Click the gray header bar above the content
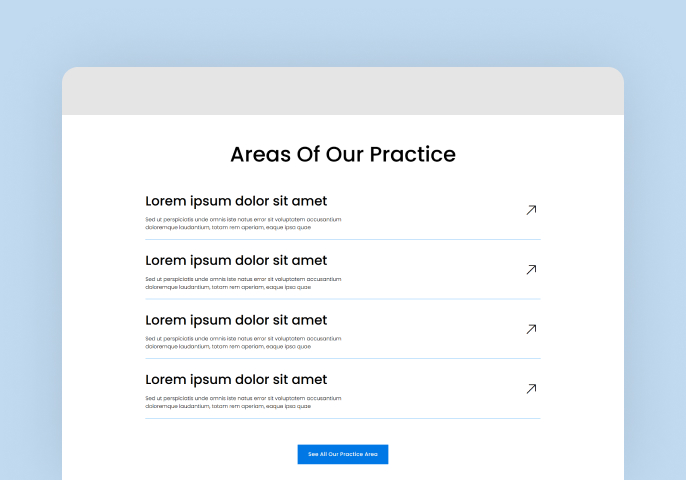The height and width of the screenshot is (480, 686). 343,91
